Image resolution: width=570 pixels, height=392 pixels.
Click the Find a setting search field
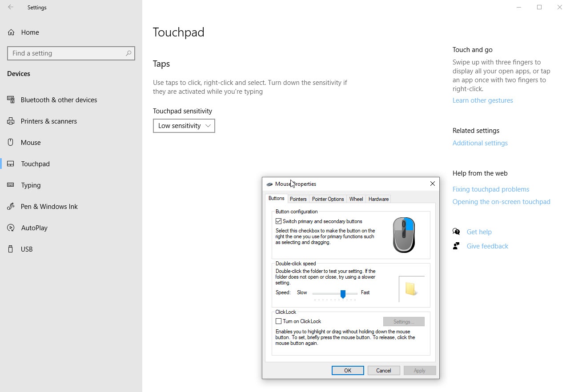point(71,53)
